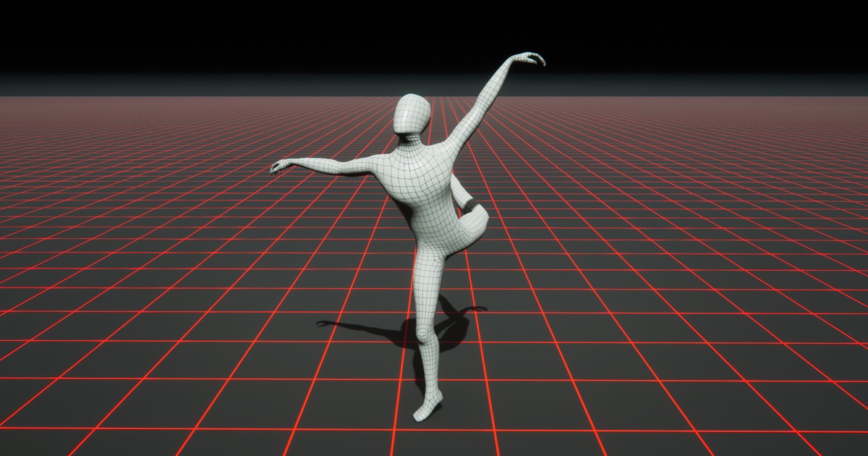Select the mannequin's head in the viewport
The width and height of the screenshot is (868, 456).
click(x=412, y=116)
